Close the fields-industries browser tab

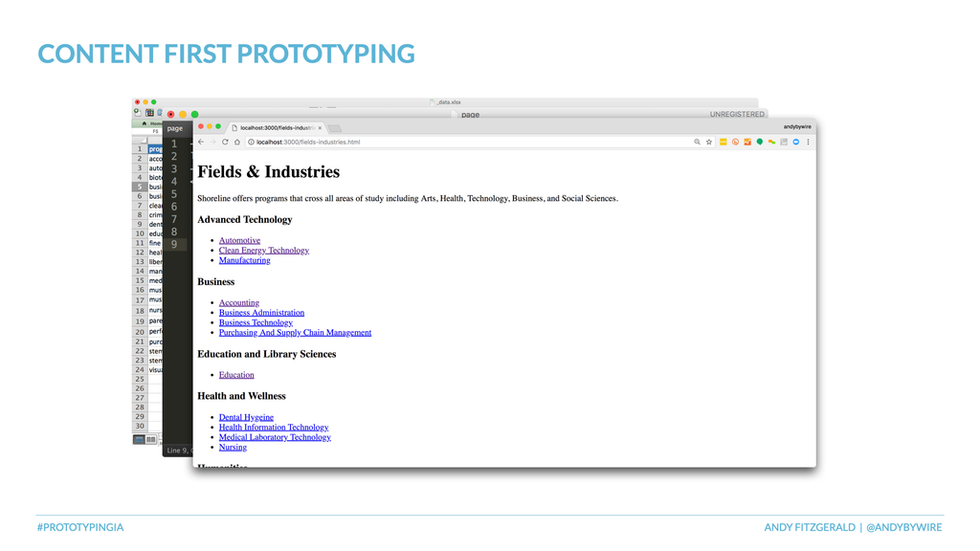[x=320, y=127]
